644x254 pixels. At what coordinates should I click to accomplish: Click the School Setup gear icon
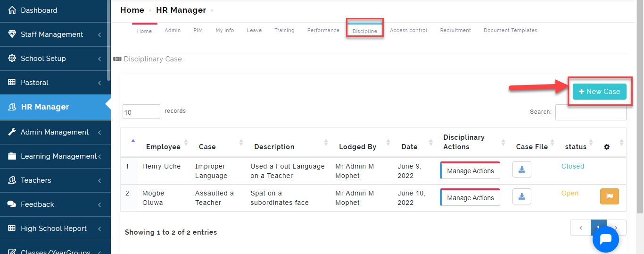12,58
